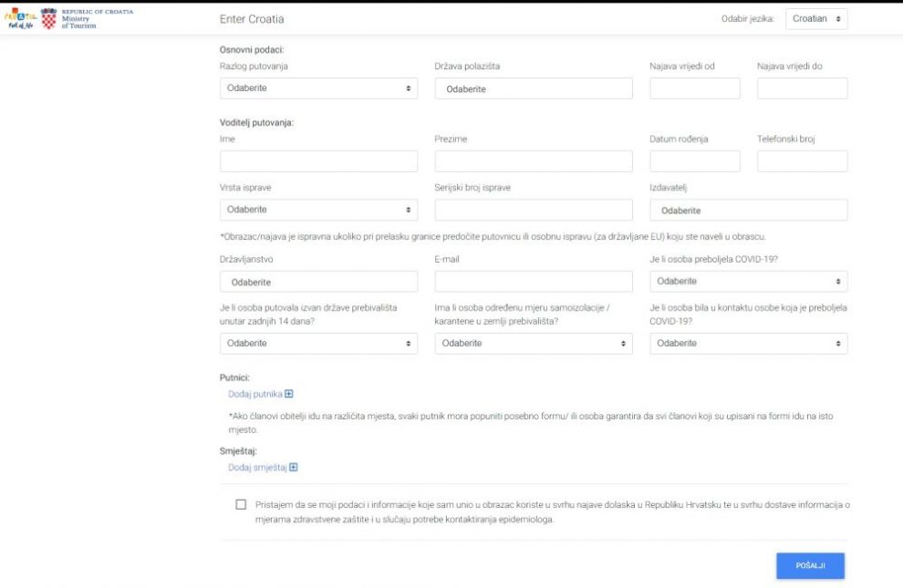Screen dimensions: 903x588
Task: Click the Dodaj smještaj link
Action: [x=257, y=467]
